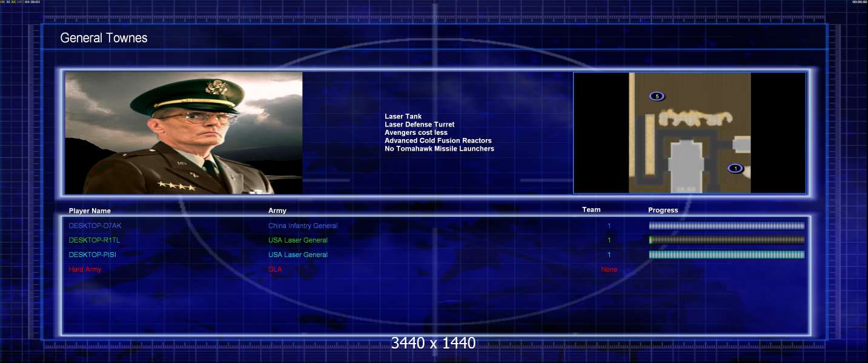Click the General Townes title text

click(x=104, y=38)
